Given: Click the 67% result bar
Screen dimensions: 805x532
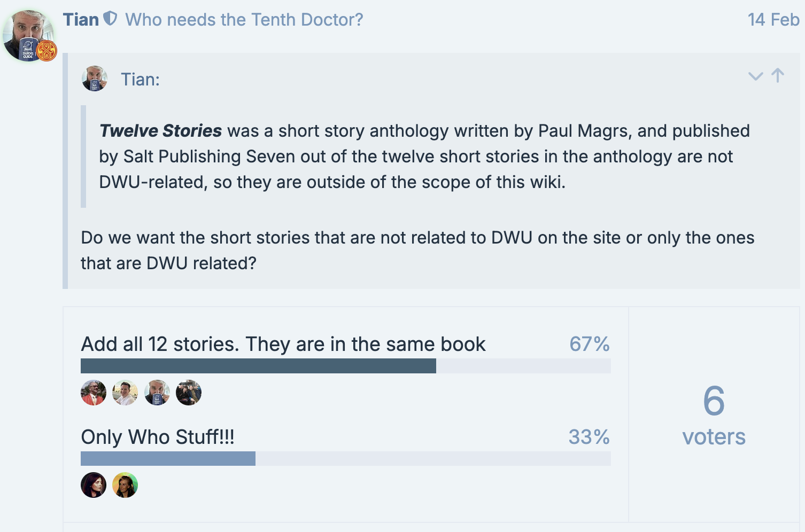Looking at the screenshot, I should pyautogui.click(x=345, y=366).
